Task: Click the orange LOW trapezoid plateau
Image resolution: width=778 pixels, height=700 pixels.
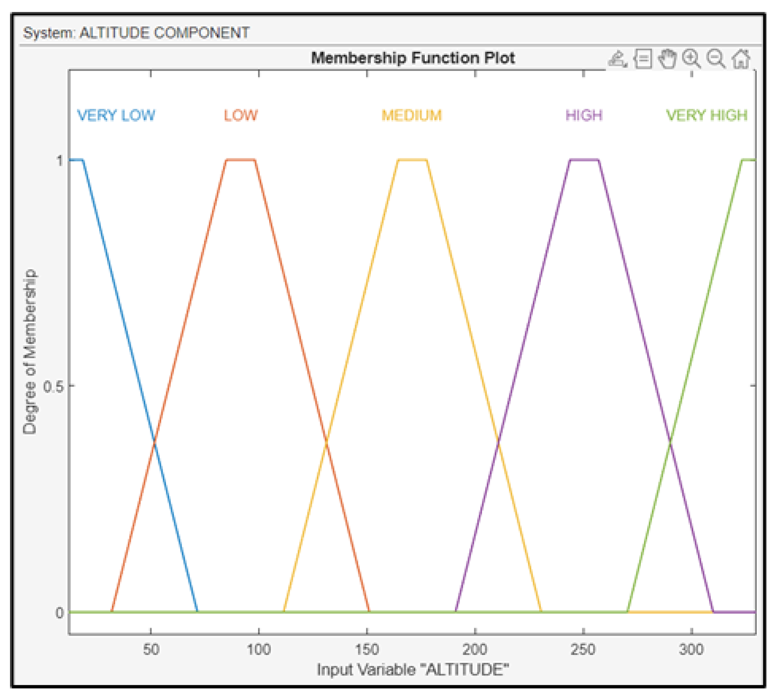Action: 240,160
